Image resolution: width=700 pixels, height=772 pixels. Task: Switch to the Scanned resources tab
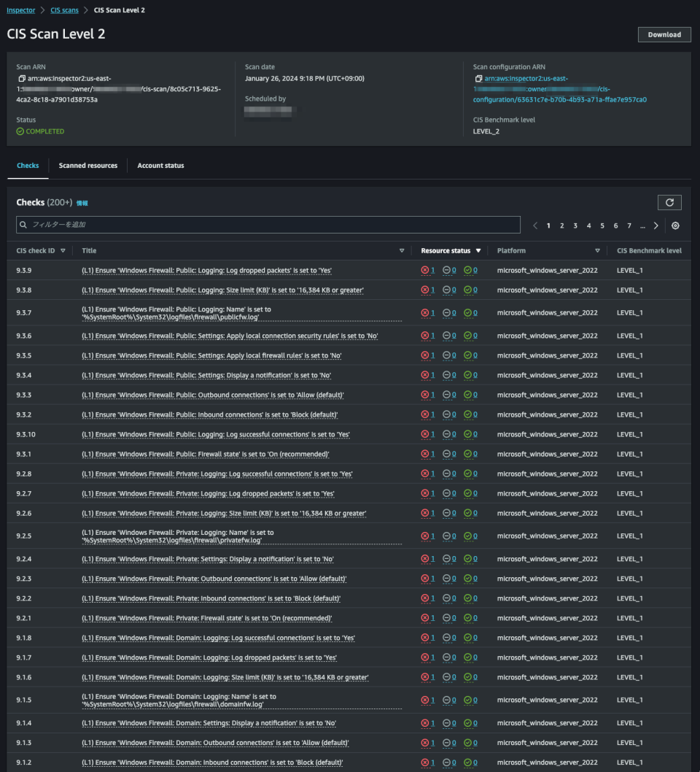[87, 165]
